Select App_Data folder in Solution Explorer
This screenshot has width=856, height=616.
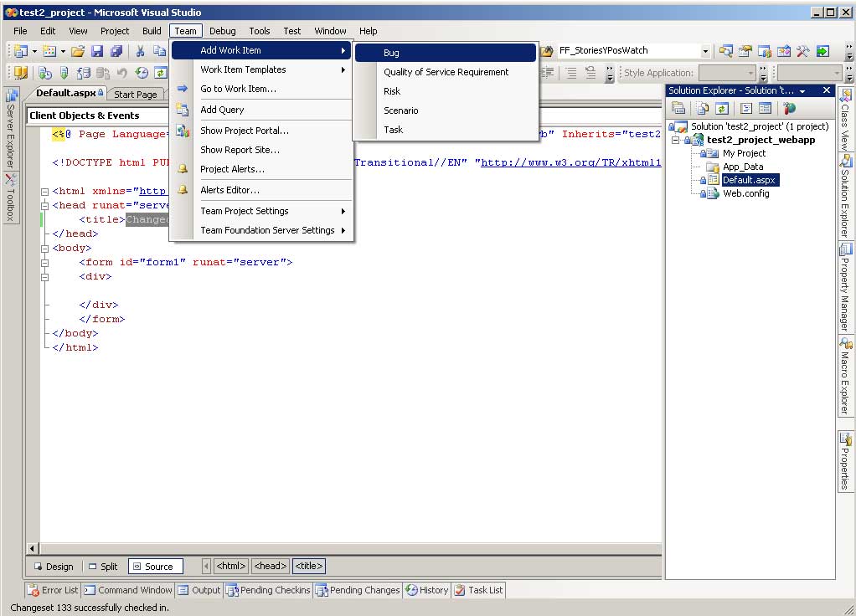point(742,167)
